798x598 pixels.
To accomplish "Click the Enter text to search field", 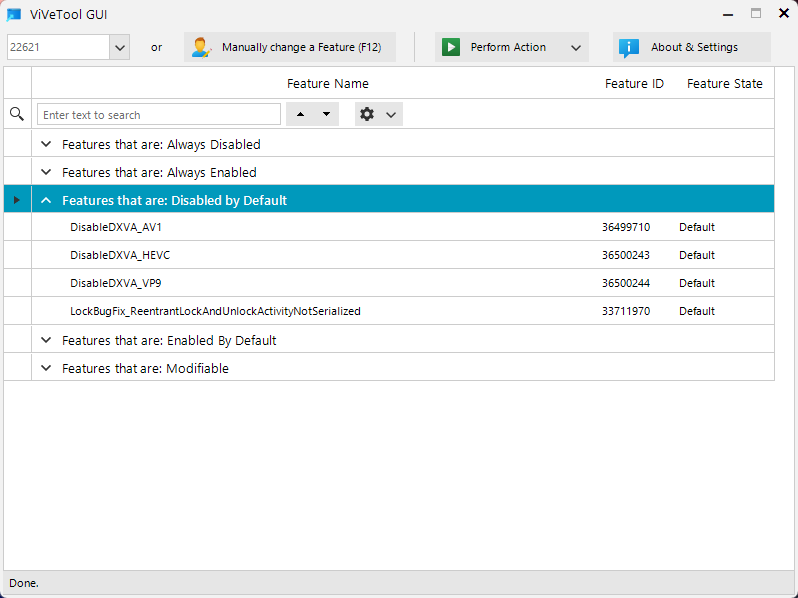I will (159, 115).
